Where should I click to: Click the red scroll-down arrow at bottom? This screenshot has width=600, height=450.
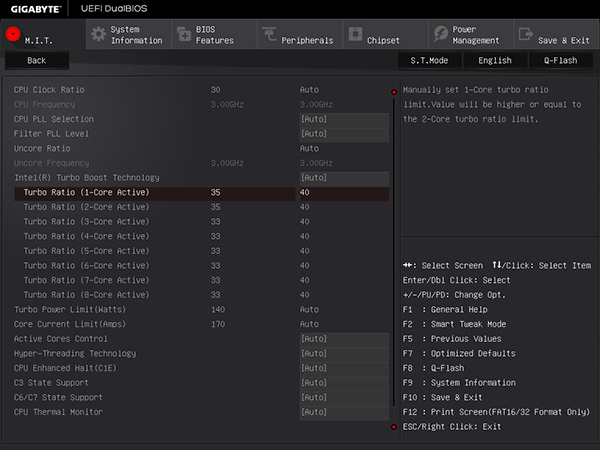[393, 427]
